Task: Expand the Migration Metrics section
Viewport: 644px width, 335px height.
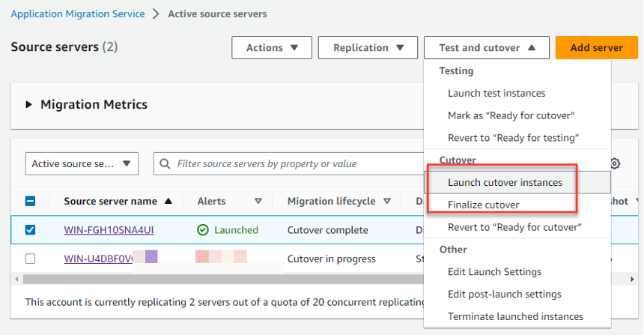Action: [x=28, y=105]
